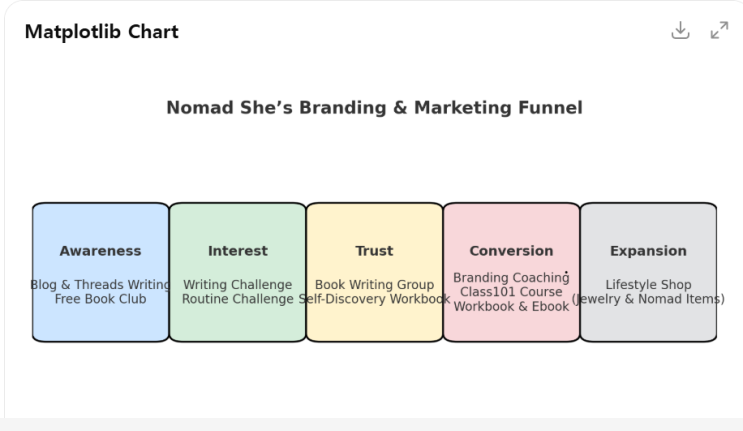
Task: Click the "Workbook & Ebook" text
Action: (511, 307)
